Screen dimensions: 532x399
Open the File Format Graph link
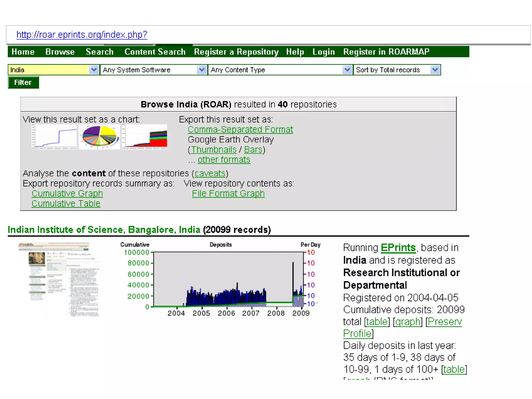point(228,194)
